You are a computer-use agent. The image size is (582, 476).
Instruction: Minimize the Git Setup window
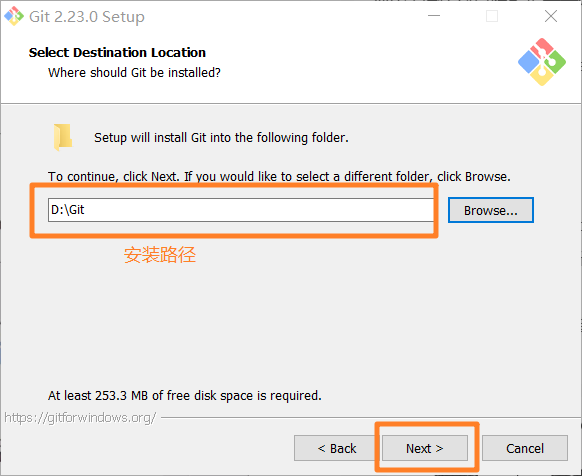coord(434,16)
